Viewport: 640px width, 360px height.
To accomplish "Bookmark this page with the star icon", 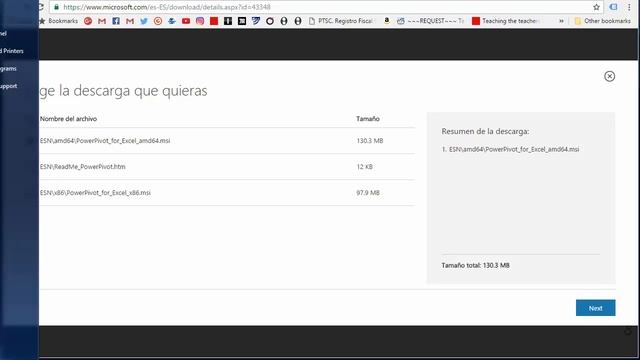I will (x=596, y=7).
